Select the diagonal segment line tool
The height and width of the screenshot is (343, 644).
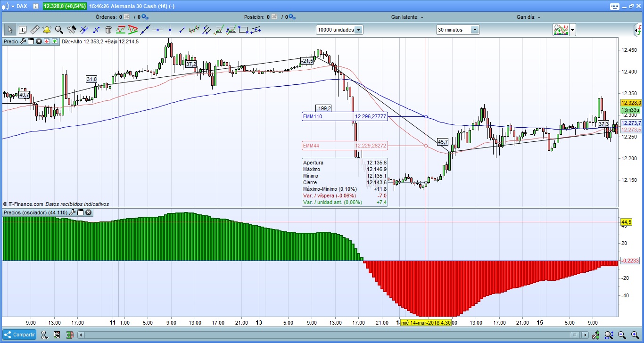pos(182,30)
